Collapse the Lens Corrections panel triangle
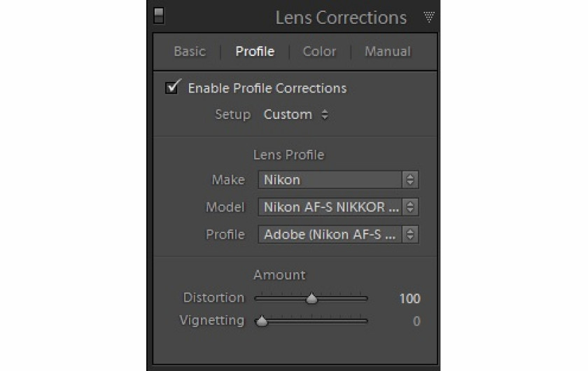Image resolution: width=588 pixels, height=371 pixels. [429, 17]
